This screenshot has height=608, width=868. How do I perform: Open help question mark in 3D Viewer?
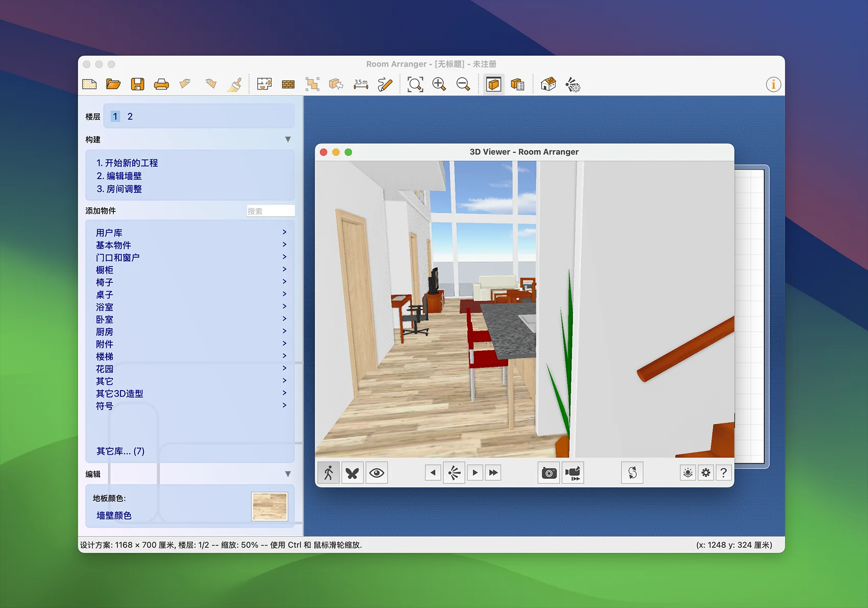724,473
